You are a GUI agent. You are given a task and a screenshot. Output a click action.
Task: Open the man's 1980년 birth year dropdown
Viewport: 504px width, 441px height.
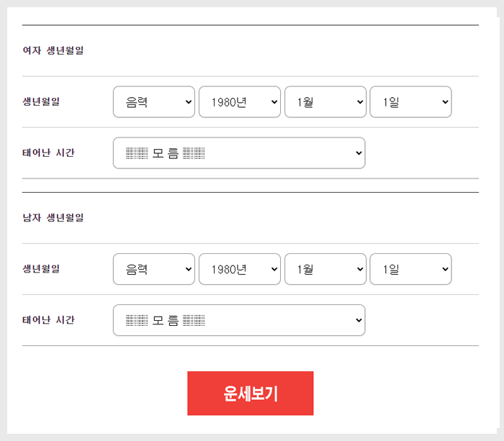(x=240, y=269)
